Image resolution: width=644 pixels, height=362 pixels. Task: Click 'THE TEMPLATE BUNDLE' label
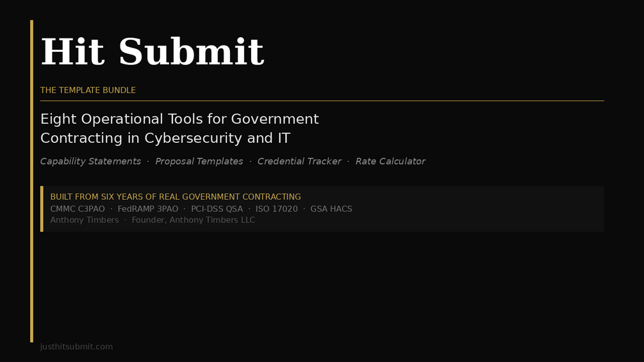pos(88,90)
